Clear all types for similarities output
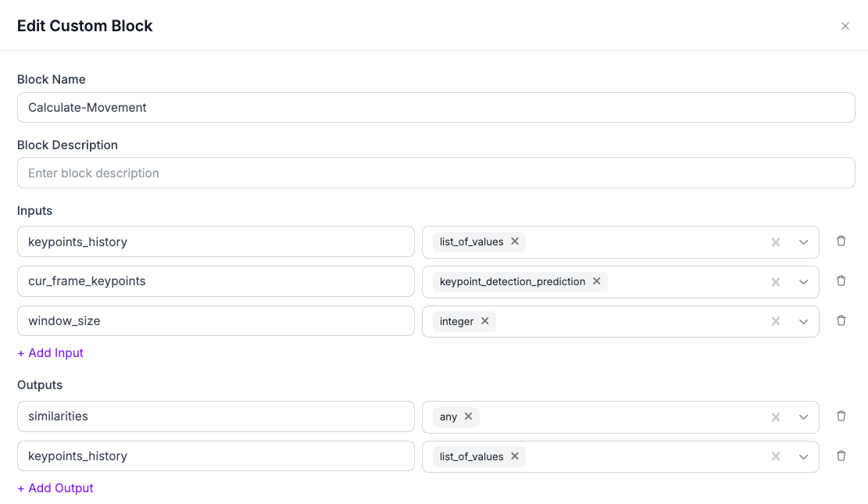This screenshot has width=868, height=504. coord(776,417)
